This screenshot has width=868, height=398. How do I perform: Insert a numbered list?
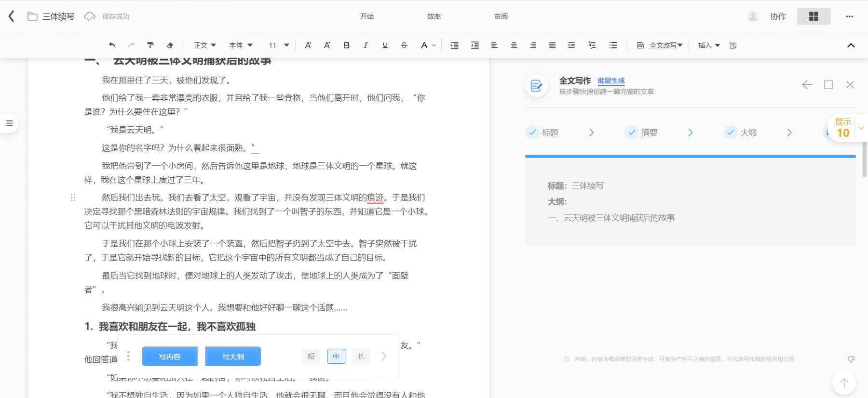tap(592, 45)
